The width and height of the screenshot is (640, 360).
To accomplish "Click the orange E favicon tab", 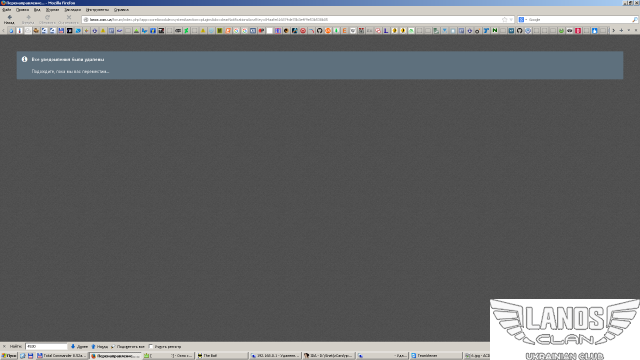I will 344,31.
